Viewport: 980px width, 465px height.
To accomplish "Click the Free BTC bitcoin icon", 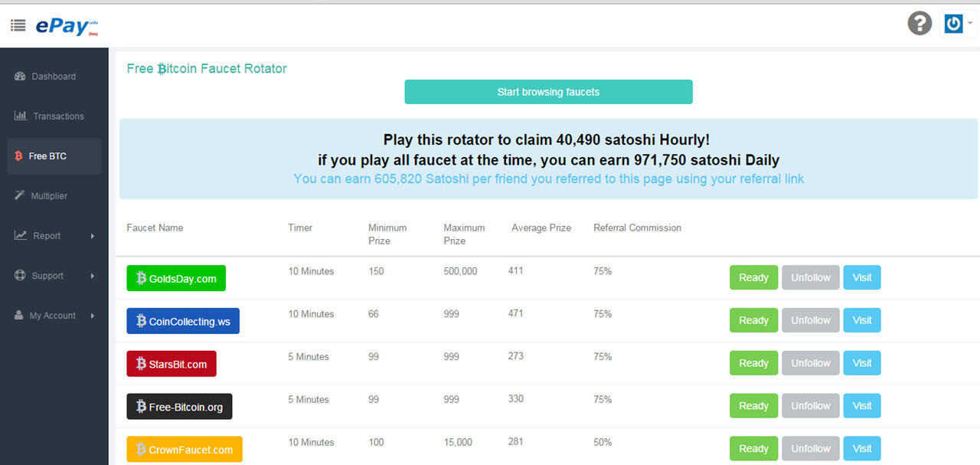I will click(x=18, y=156).
